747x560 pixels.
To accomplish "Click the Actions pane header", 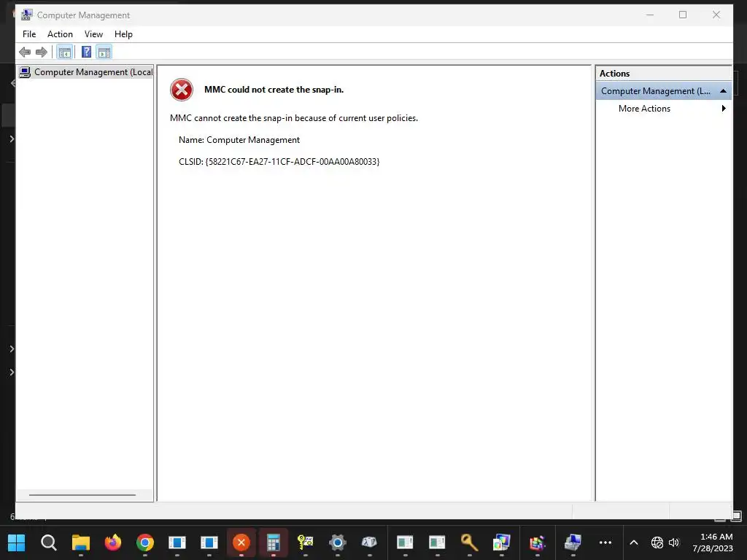I will point(663,74).
